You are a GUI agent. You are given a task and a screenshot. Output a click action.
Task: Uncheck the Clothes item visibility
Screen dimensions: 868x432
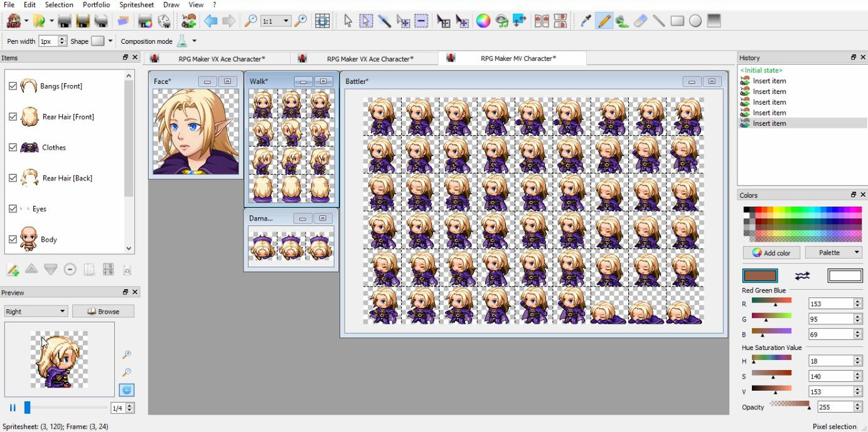tap(13, 147)
